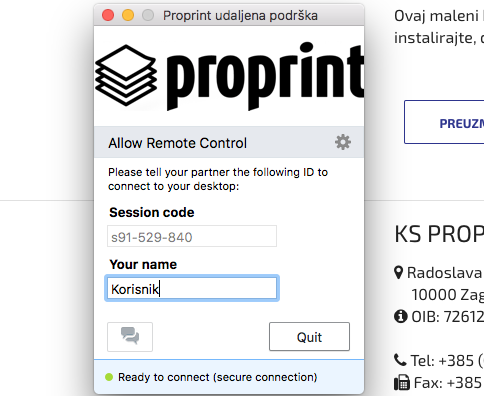The height and width of the screenshot is (396, 484).
Task: Click the Allow Remote Control header
Action: point(178,143)
